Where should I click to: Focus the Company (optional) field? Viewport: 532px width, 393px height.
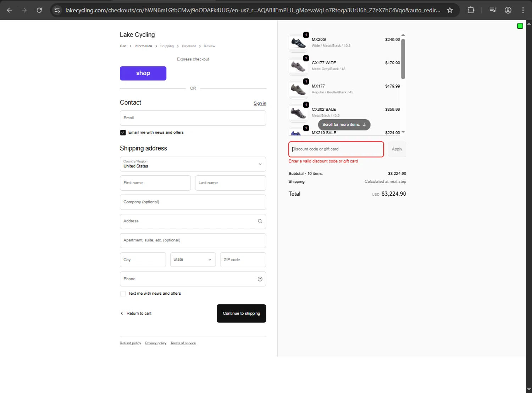pyautogui.click(x=193, y=202)
